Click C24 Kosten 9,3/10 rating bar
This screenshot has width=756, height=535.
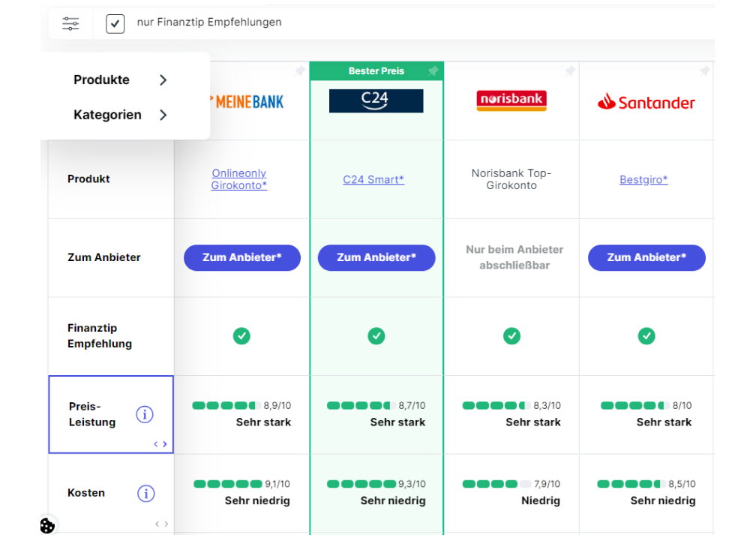(x=361, y=484)
